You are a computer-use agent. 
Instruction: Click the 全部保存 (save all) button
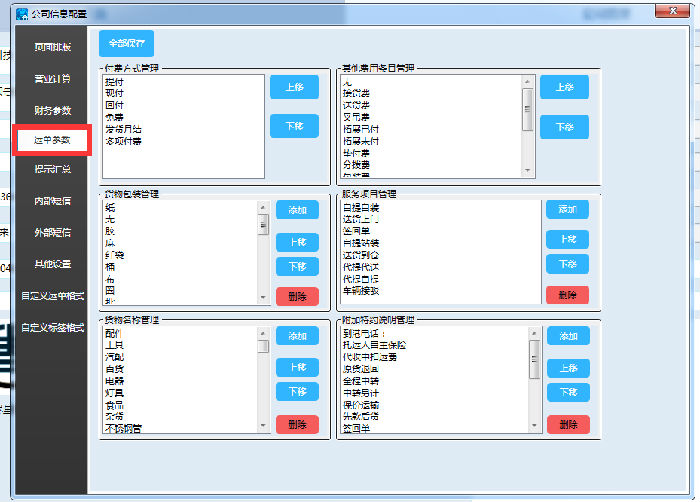click(x=126, y=44)
